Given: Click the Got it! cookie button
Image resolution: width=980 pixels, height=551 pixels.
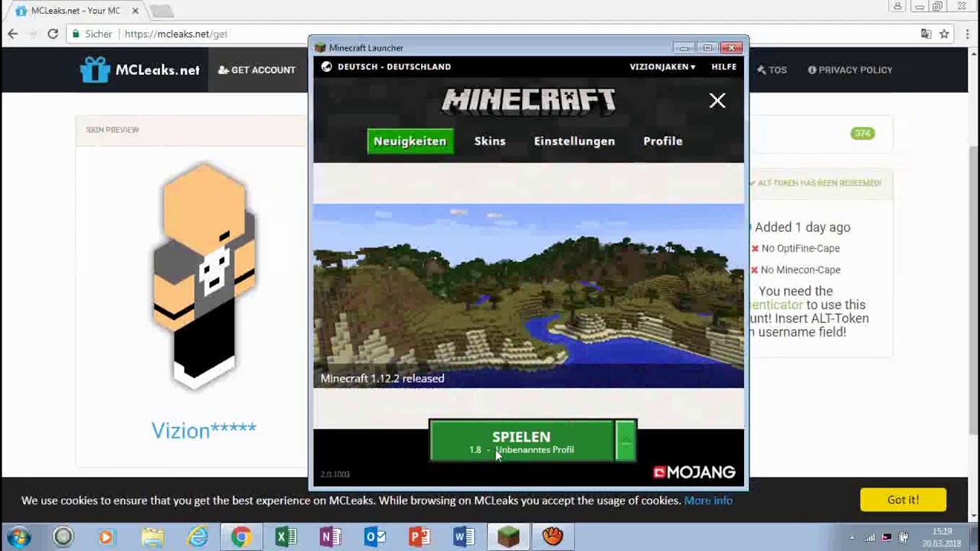Looking at the screenshot, I should 903,500.
